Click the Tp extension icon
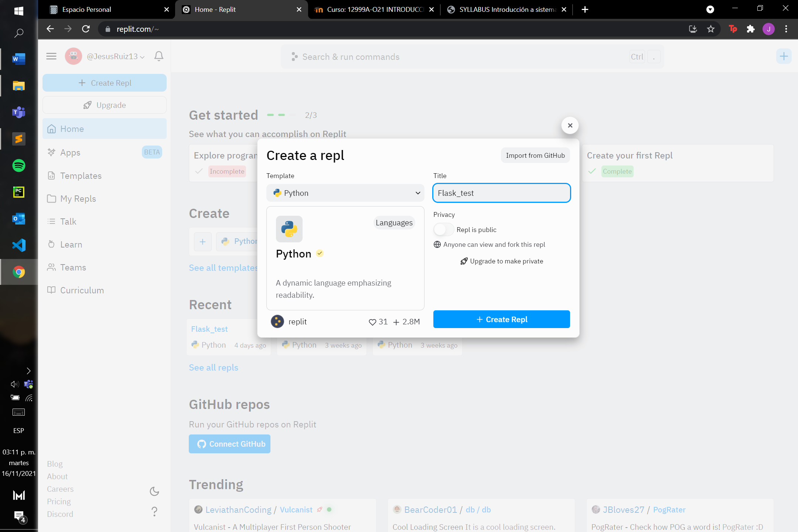The width and height of the screenshot is (798, 532). [733, 29]
